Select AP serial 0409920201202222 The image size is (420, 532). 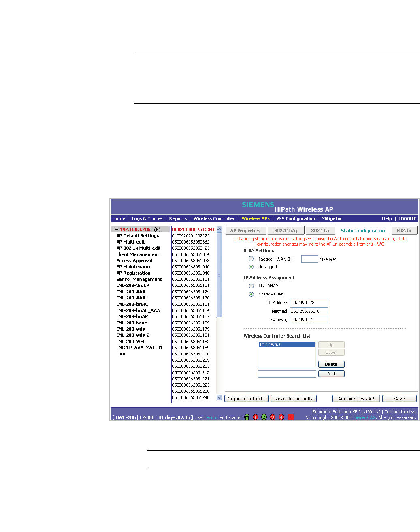191,235
